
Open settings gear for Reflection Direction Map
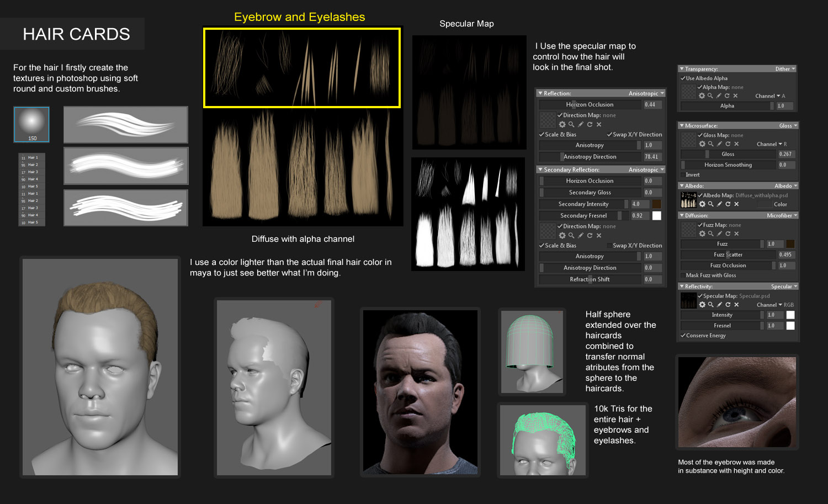click(562, 124)
